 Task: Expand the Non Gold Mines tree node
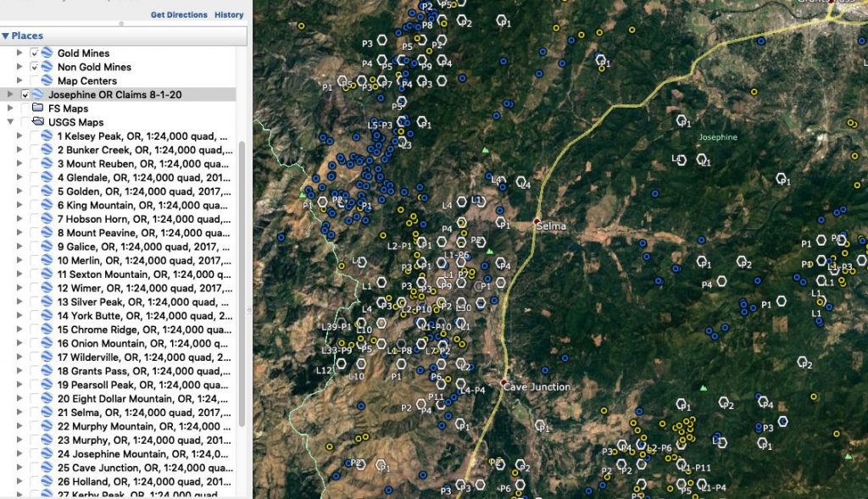(x=20, y=67)
